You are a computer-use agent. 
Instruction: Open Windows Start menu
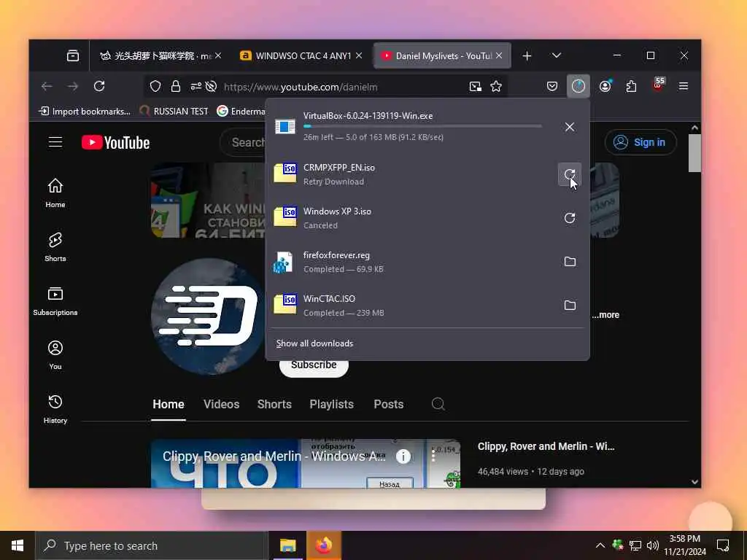[x=18, y=545]
